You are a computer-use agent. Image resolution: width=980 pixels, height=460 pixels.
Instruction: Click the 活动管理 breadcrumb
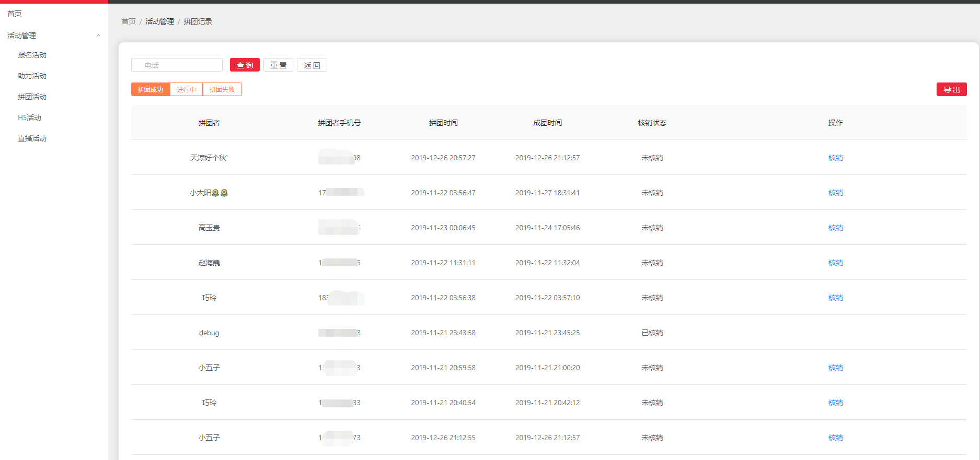tap(159, 21)
